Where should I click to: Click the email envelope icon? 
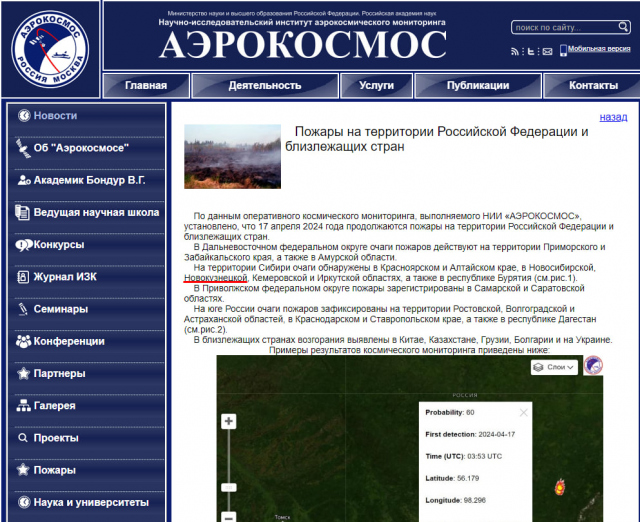[x=547, y=49]
